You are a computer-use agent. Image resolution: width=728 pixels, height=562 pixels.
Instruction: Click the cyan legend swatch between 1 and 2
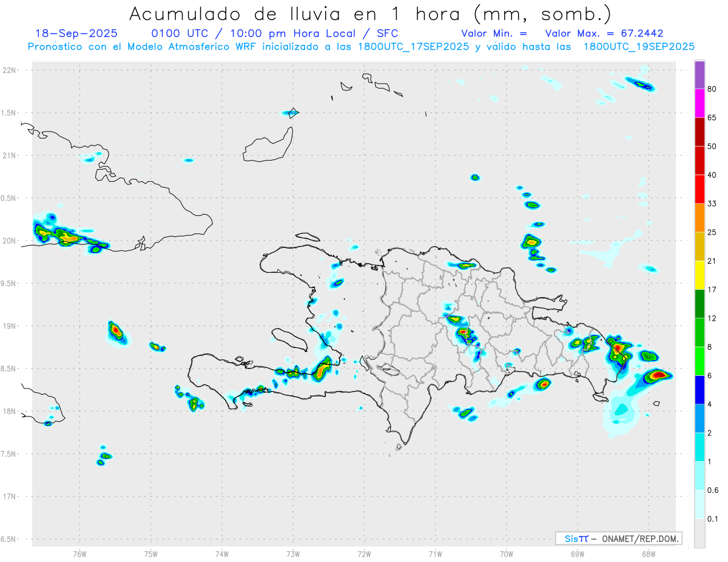pos(699,447)
